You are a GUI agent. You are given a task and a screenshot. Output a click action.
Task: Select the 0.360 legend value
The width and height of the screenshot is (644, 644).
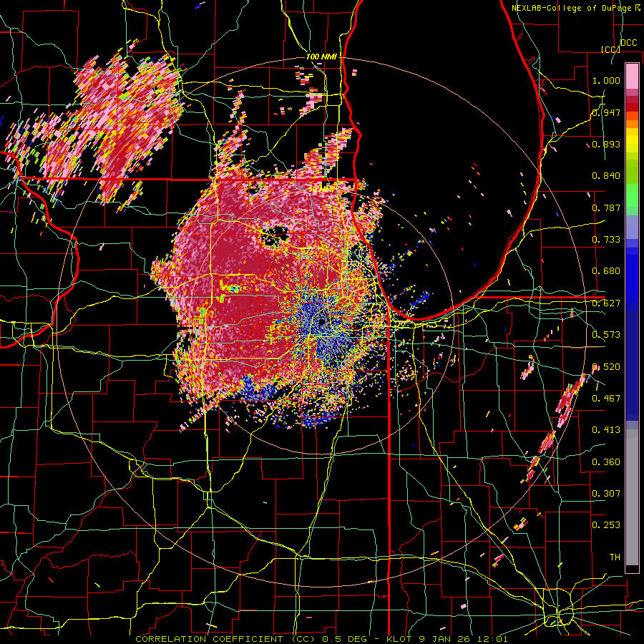[606, 462]
